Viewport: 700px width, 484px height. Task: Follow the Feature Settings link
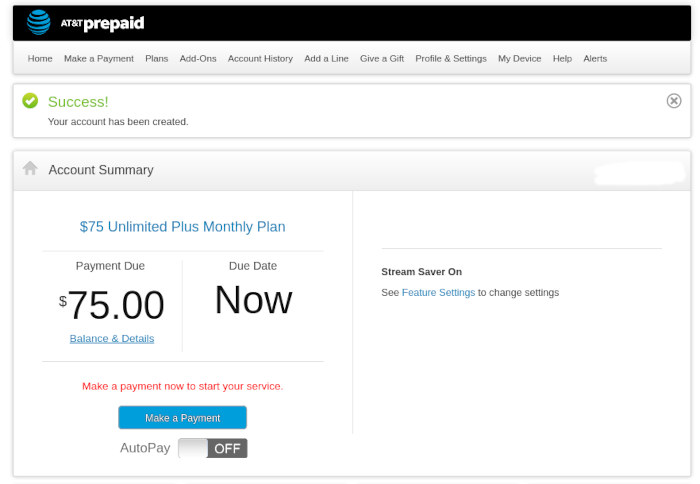tap(438, 293)
